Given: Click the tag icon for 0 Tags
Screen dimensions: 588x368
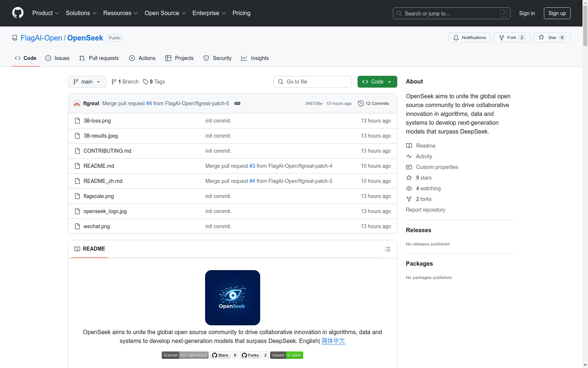Looking at the screenshot, I should coord(146,82).
